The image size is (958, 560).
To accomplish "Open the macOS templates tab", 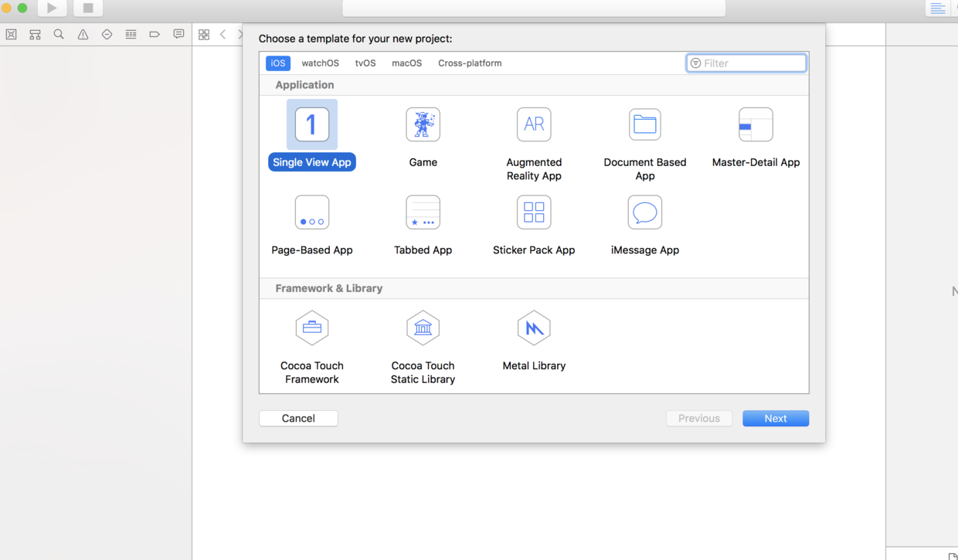I will 406,63.
